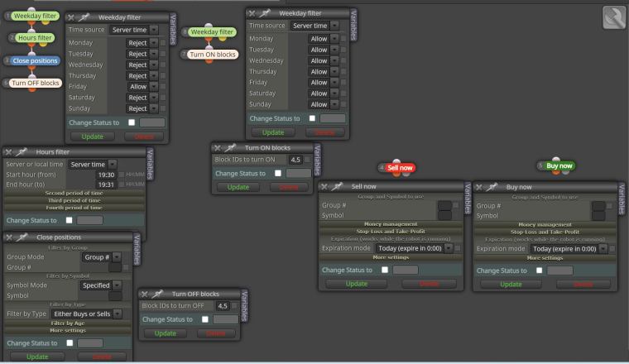
Task: Open Variables tab of Turn ON blocks
Action: pos(317,160)
